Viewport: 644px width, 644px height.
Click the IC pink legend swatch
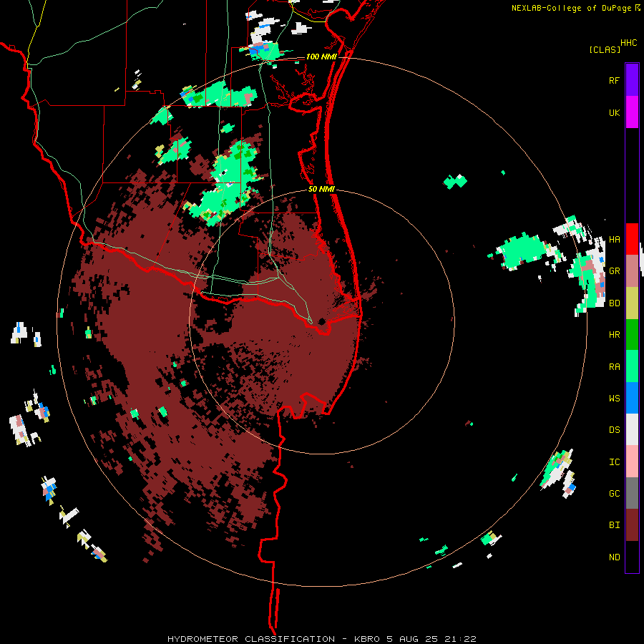(632, 462)
